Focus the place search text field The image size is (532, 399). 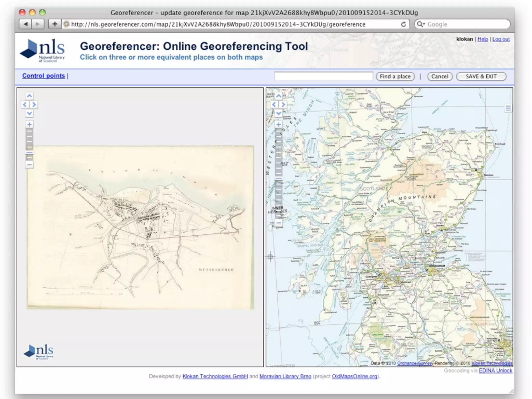pos(323,76)
